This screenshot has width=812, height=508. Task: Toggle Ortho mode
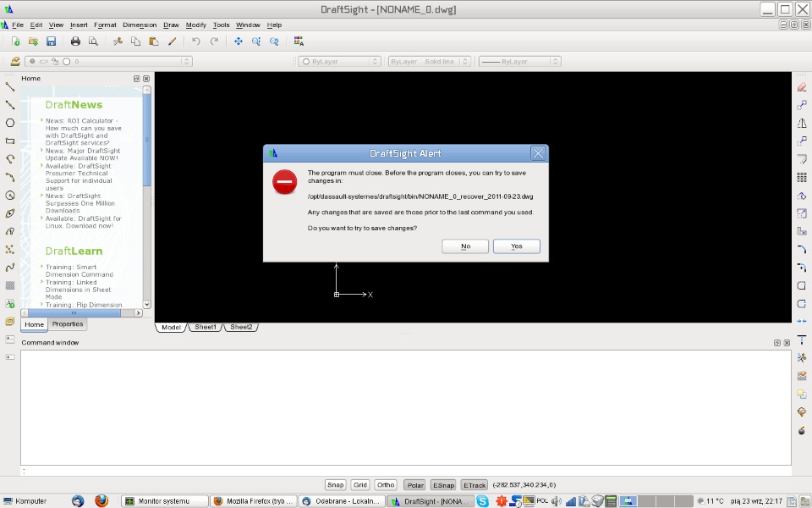coord(386,485)
